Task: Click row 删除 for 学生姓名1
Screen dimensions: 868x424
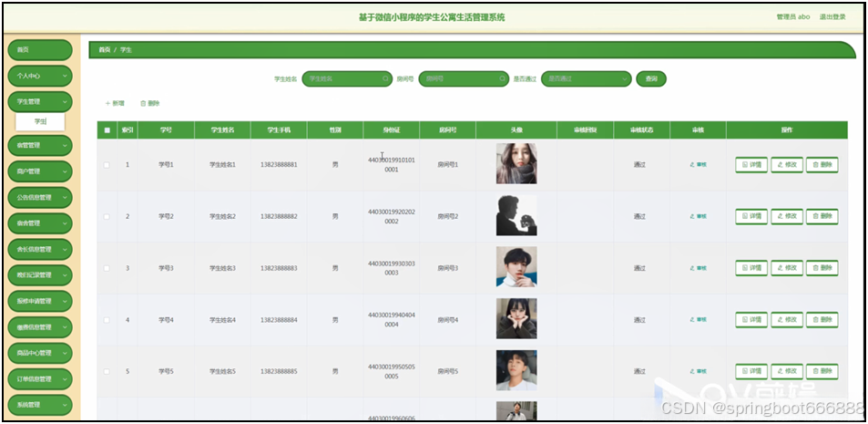Action: [x=822, y=165]
